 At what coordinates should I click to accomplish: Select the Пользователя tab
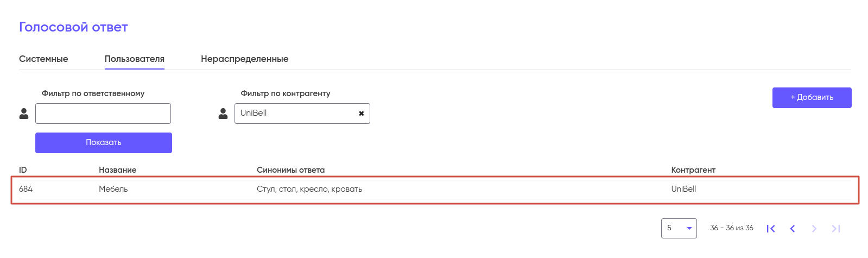point(135,59)
